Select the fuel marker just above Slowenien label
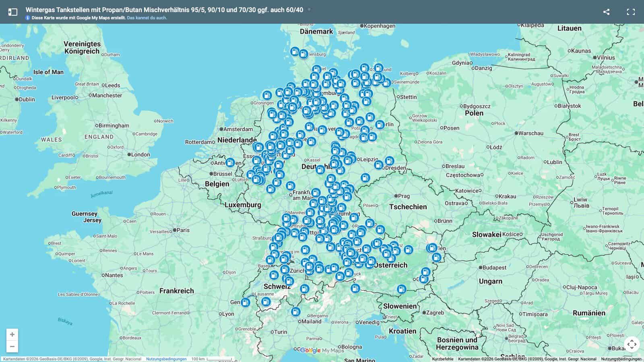This screenshot has width=644, height=362. [401, 289]
